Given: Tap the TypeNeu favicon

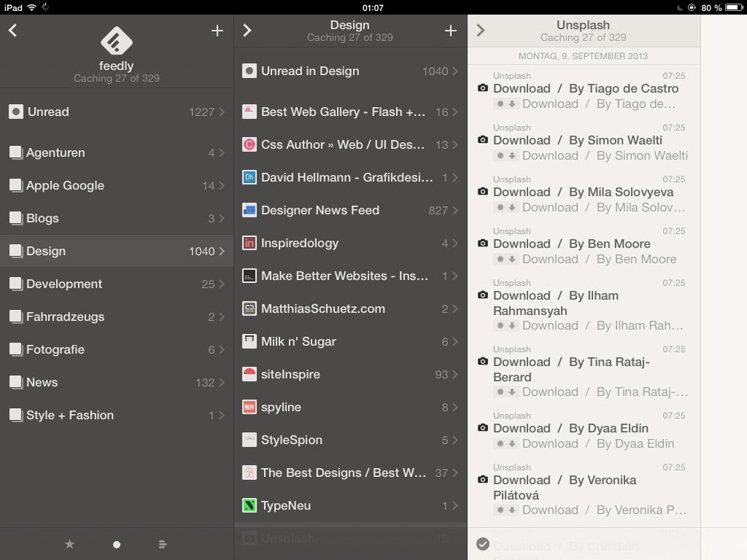Looking at the screenshot, I should [x=249, y=505].
